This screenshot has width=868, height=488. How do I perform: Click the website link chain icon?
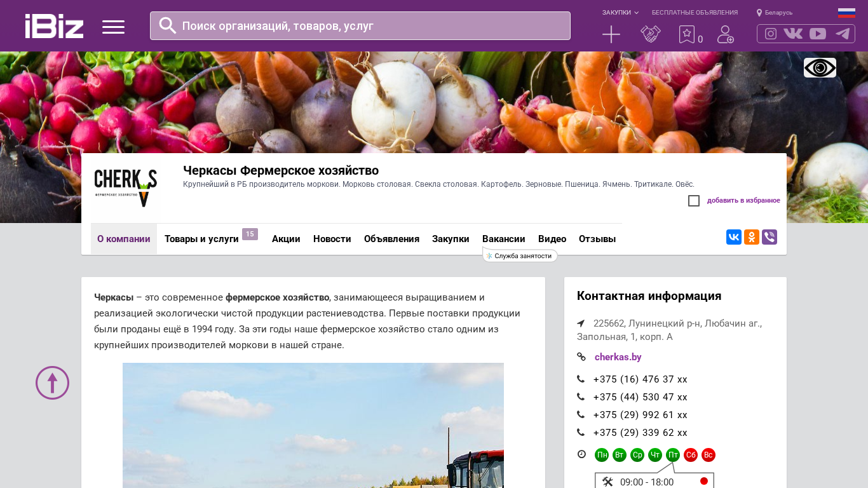tap(581, 357)
